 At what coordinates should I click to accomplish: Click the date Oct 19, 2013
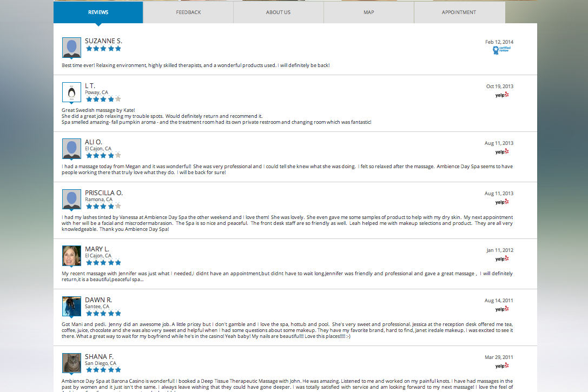[x=500, y=86]
